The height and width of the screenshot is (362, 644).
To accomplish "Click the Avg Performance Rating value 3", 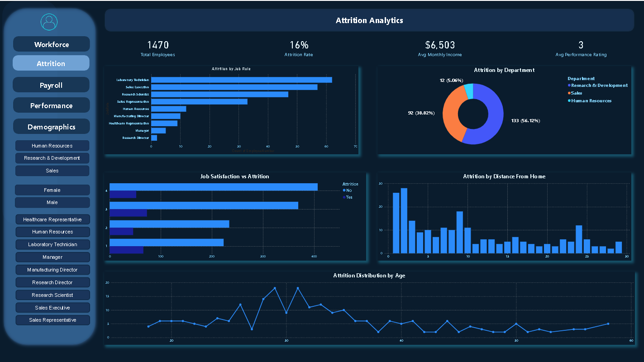I will tap(581, 45).
